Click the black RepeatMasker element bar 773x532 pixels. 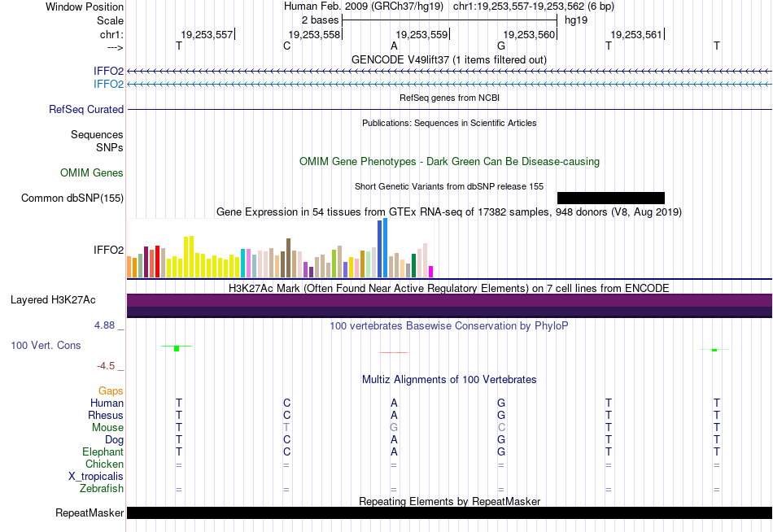449,512
